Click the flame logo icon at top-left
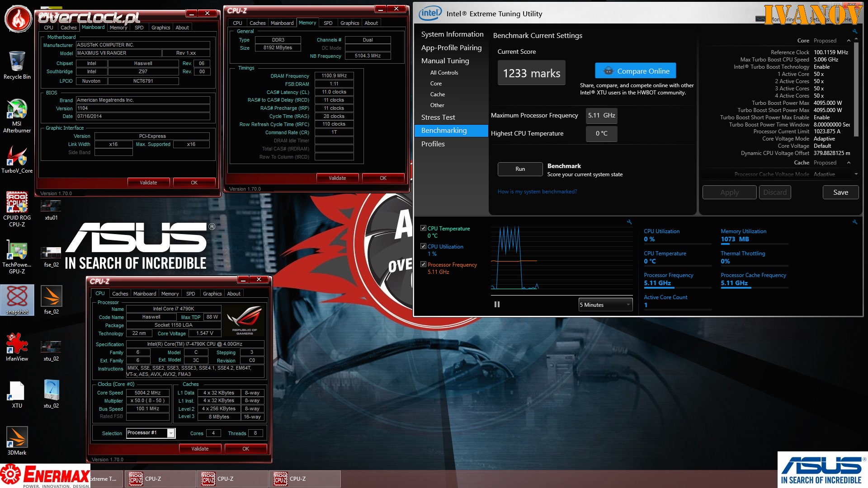 click(18, 19)
